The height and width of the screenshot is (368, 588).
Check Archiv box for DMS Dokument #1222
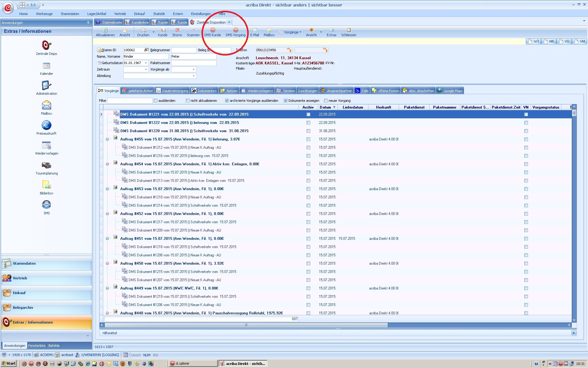pos(308,123)
